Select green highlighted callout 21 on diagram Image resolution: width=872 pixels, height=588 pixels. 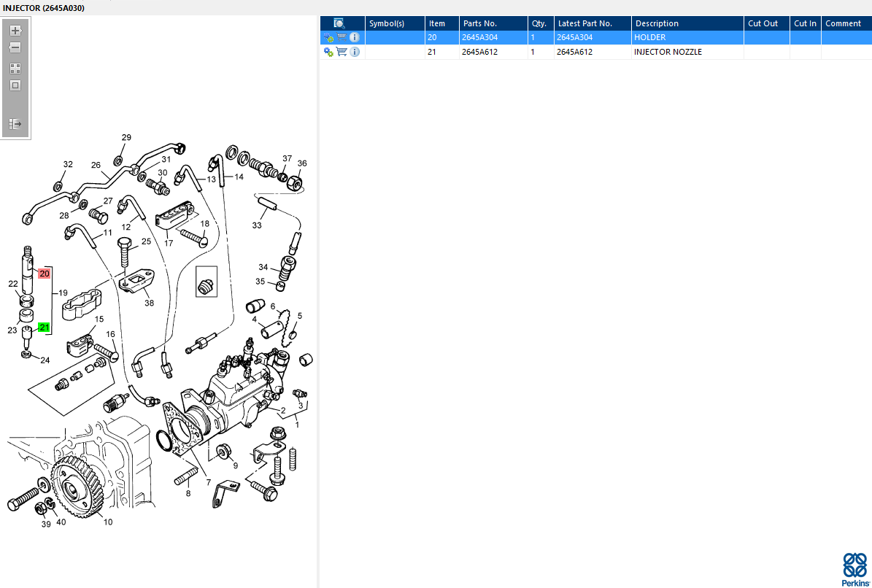(x=44, y=327)
